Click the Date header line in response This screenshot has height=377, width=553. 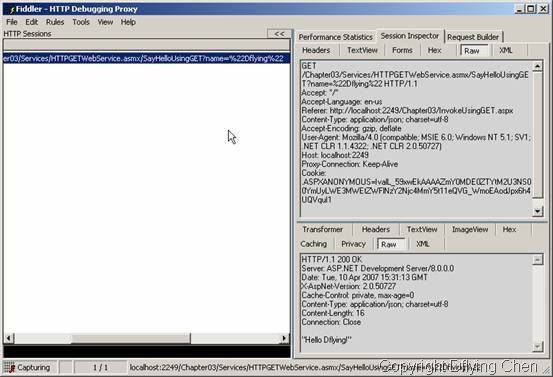[x=364, y=277]
